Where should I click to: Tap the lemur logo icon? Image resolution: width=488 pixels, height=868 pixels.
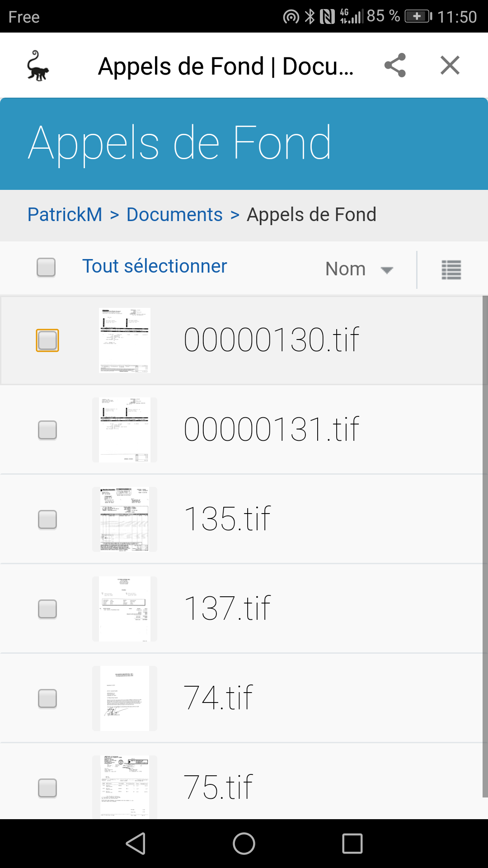click(38, 66)
